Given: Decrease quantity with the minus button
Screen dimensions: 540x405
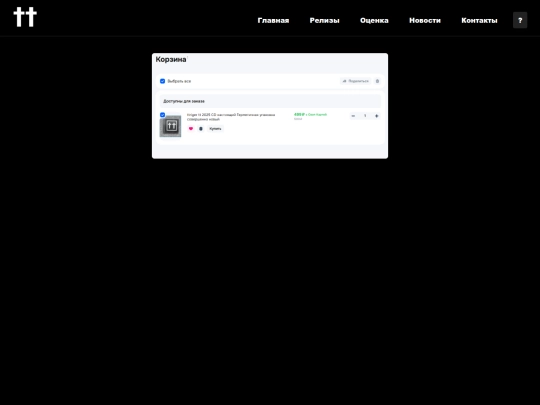Looking at the screenshot, I should click(353, 116).
